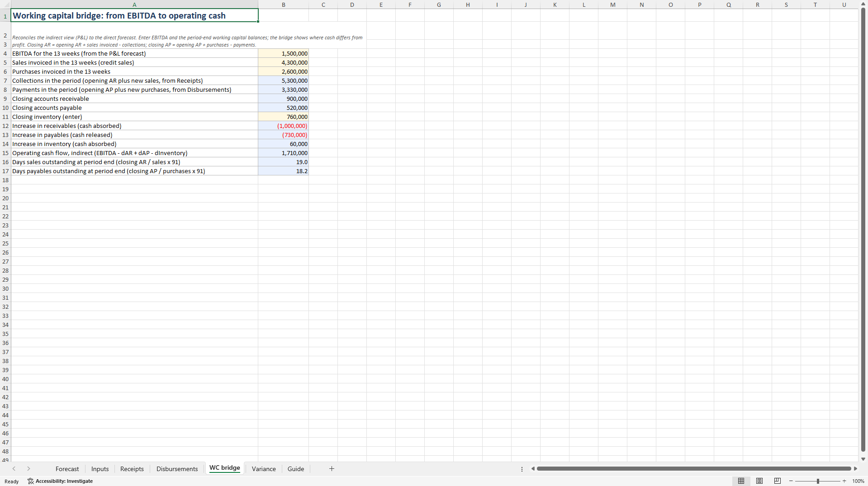Viewport: 868px width, 486px height.
Task: Select payments value 3,330,000
Action: 284,90
